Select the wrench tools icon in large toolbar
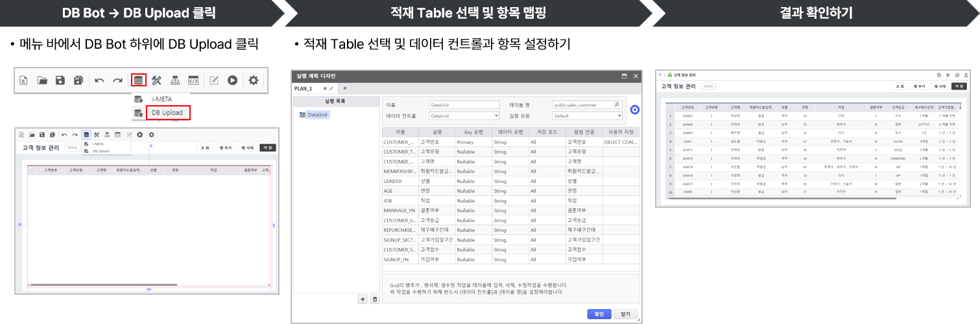 tap(156, 81)
